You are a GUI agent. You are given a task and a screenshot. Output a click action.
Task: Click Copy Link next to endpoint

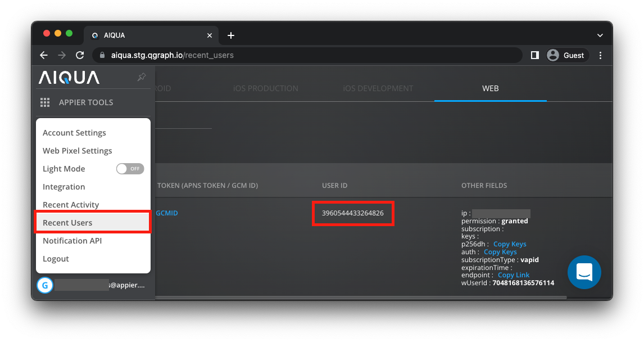coord(514,275)
